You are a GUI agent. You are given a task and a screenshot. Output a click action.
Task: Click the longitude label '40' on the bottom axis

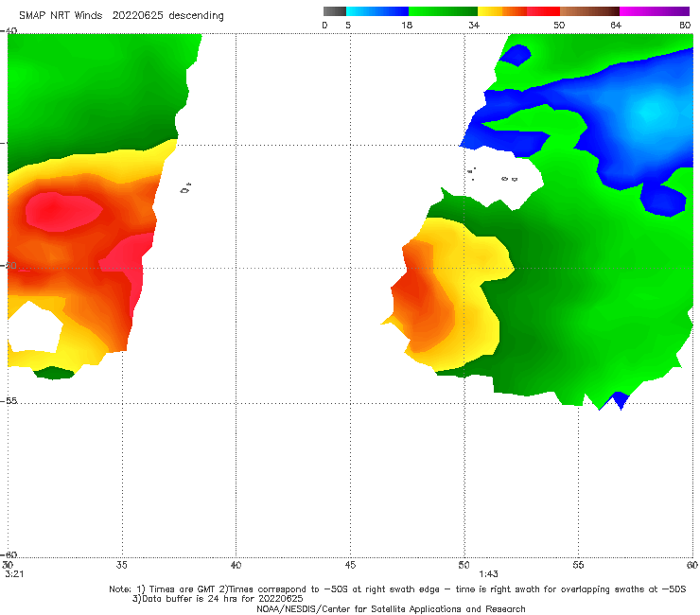tap(236, 566)
